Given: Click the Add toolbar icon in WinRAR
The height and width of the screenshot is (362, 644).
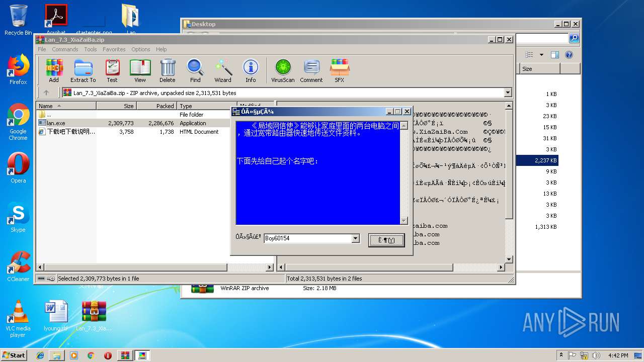Looking at the screenshot, I should (54, 70).
